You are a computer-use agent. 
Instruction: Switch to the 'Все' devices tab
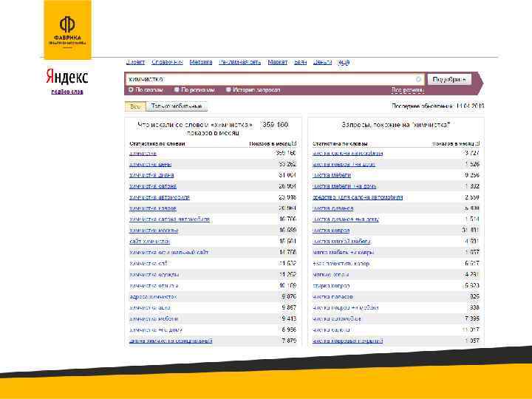[x=135, y=106]
